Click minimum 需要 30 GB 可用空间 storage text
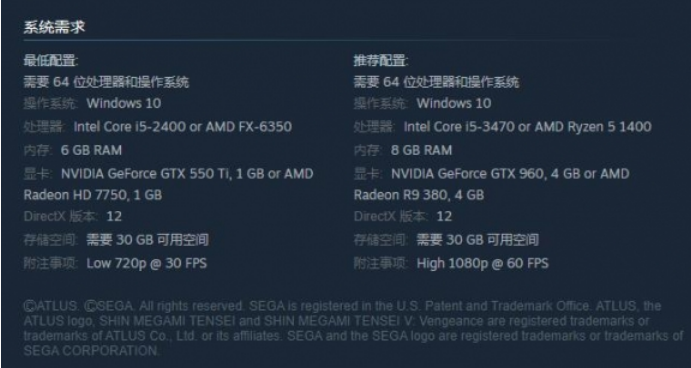This screenshot has height=368, width=691. [147, 240]
